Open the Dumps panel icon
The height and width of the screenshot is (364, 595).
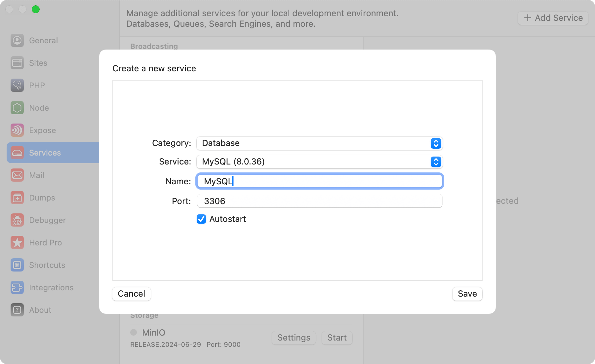[x=17, y=198]
